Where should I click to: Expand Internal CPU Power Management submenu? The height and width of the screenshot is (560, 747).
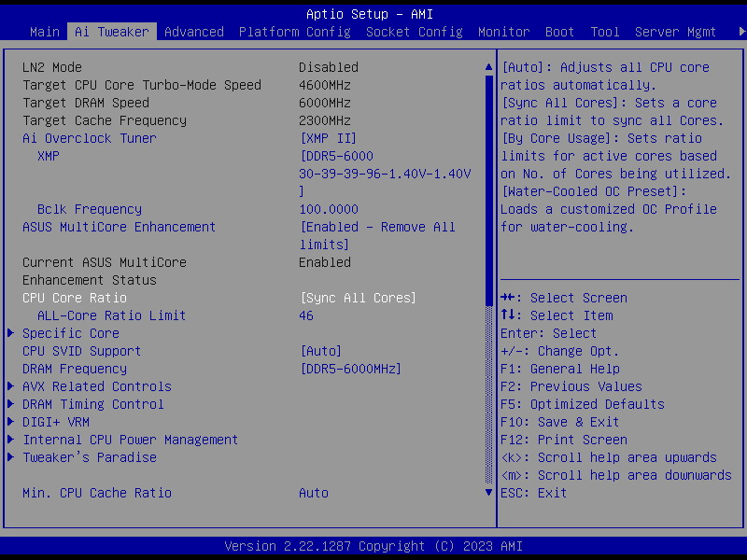(130, 440)
